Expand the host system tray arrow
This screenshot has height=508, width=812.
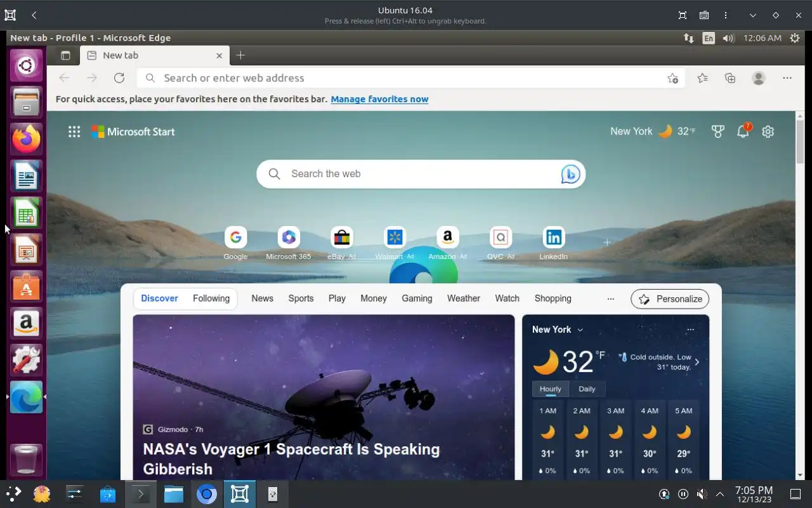[720, 494]
